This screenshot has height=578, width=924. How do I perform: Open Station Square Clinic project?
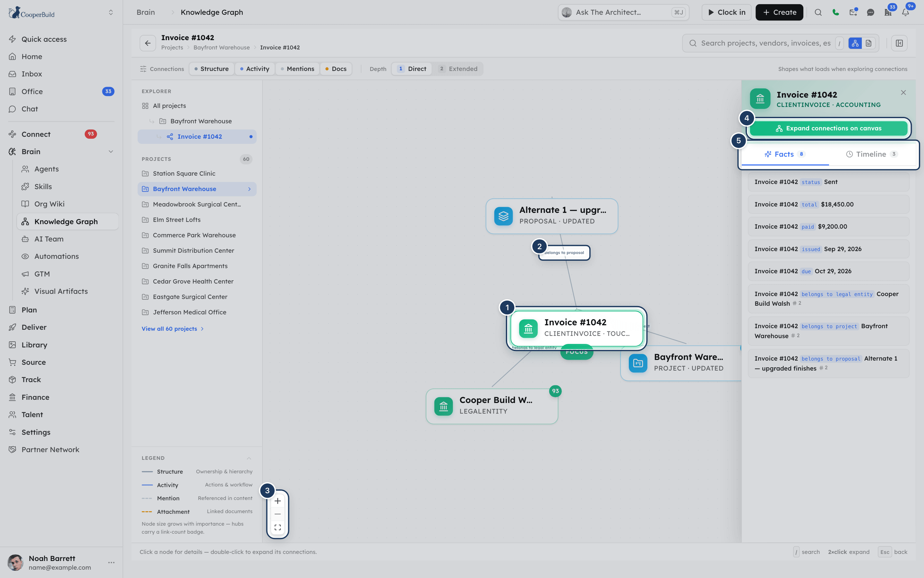(x=197, y=173)
